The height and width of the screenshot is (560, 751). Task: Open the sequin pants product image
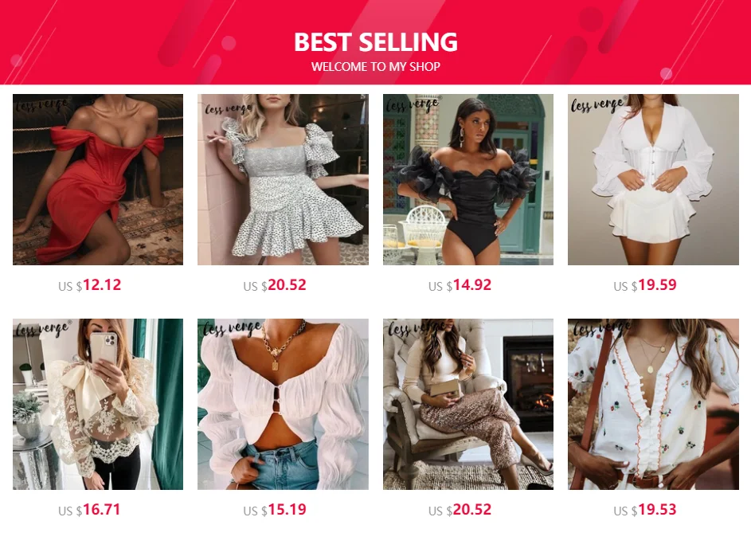468,404
